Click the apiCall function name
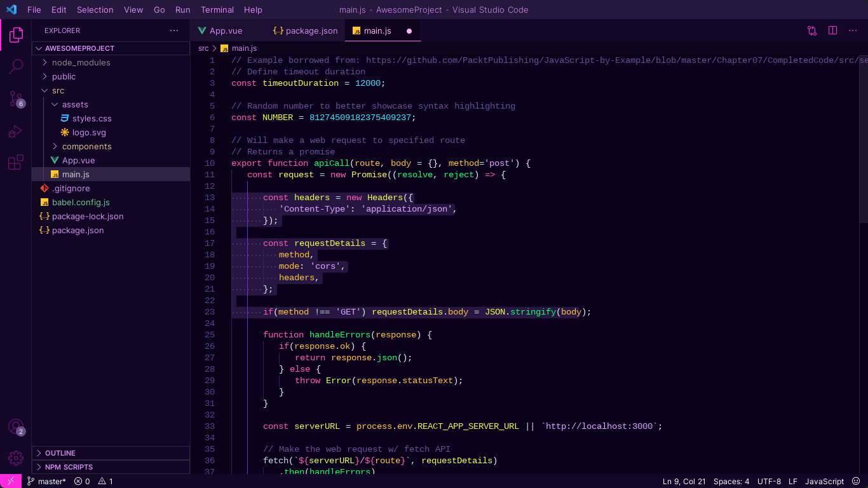868x488 pixels. 332,163
